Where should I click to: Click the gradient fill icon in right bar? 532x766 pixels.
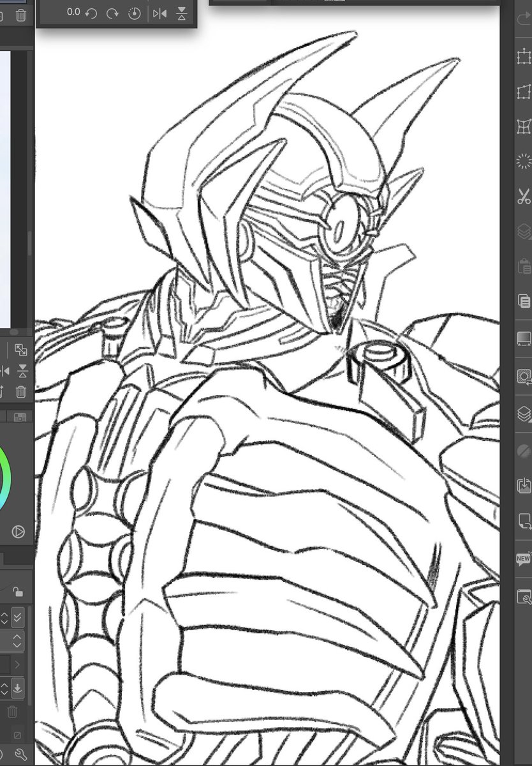pyautogui.click(x=524, y=338)
